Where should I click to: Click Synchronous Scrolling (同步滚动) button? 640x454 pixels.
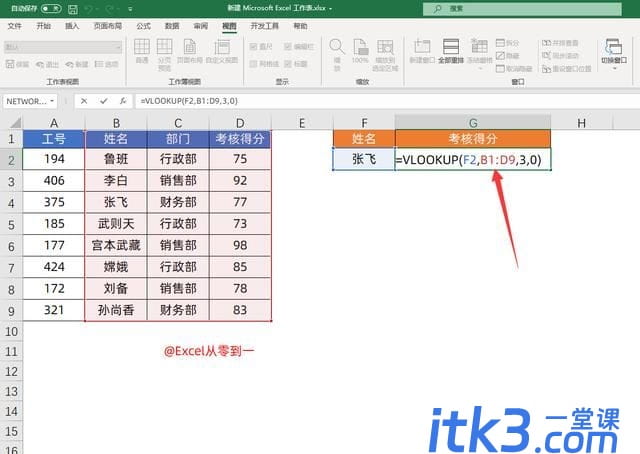560,56
